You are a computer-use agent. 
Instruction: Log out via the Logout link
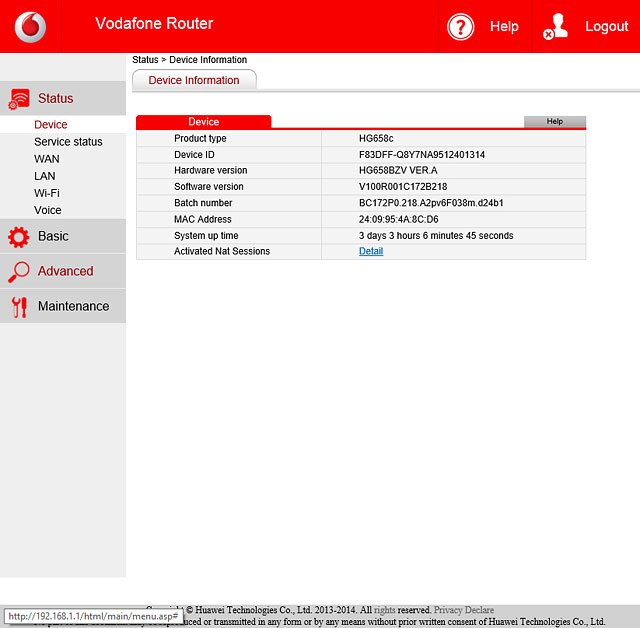606,27
